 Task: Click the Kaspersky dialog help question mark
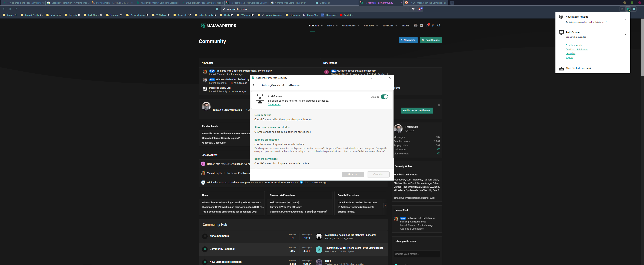pos(371,78)
